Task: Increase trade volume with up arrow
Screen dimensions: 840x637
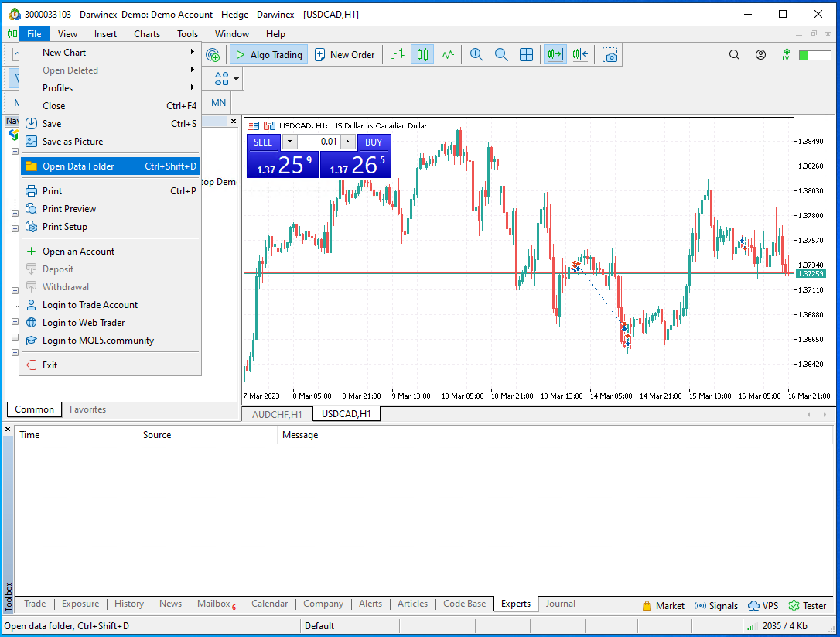Action: tap(347, 142)
